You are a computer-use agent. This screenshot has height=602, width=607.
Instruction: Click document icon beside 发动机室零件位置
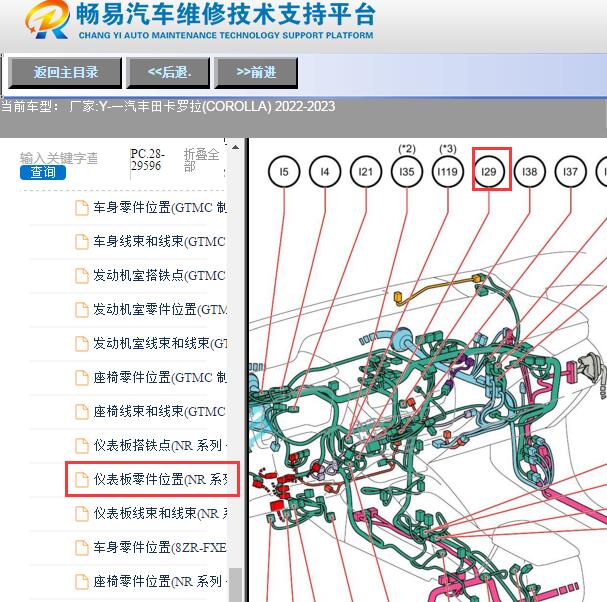[82, 310]
